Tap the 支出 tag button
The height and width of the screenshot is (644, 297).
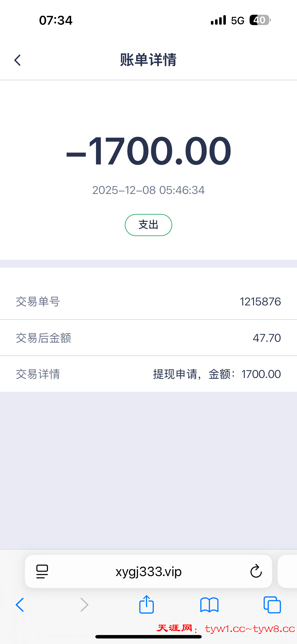click(x=148, y=225)
